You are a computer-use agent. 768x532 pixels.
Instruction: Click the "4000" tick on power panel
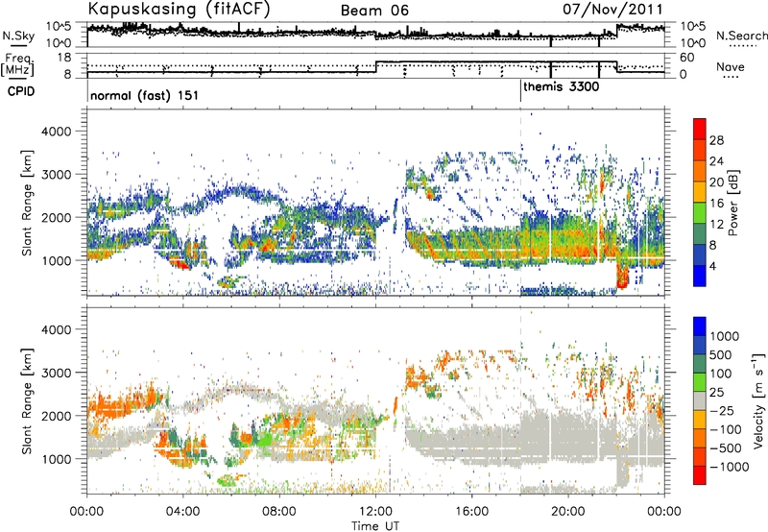click(57, 131)
